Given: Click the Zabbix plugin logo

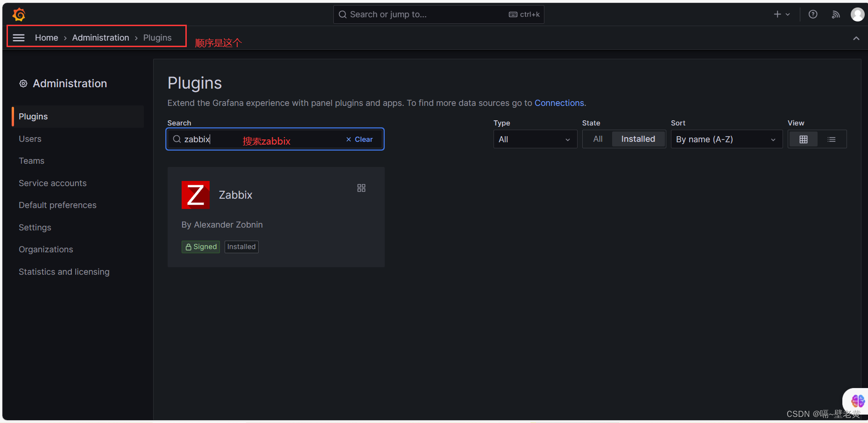Looking at the screenshot, I should click(196, 195).
